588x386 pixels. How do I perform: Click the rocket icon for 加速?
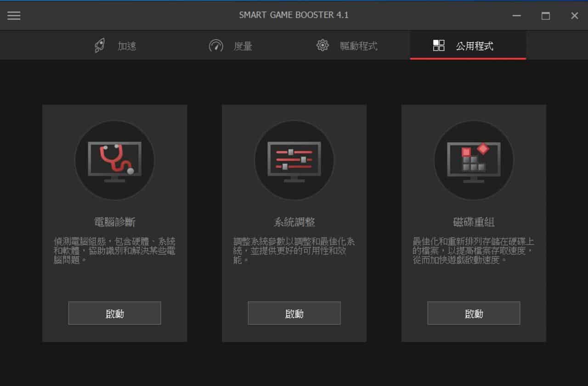point(100,45)
